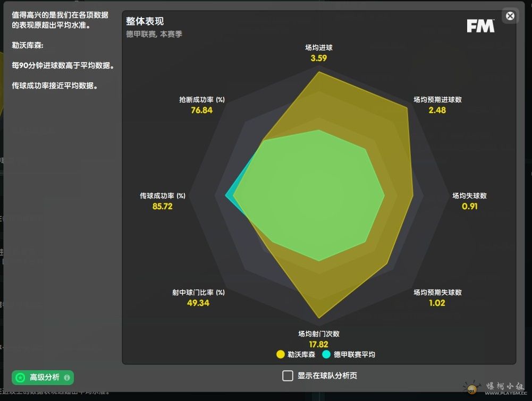Enable the 显示在球队分析页 checkbox
The height and width of the screenshot is (401, 532).
click(x=288, y=376)
